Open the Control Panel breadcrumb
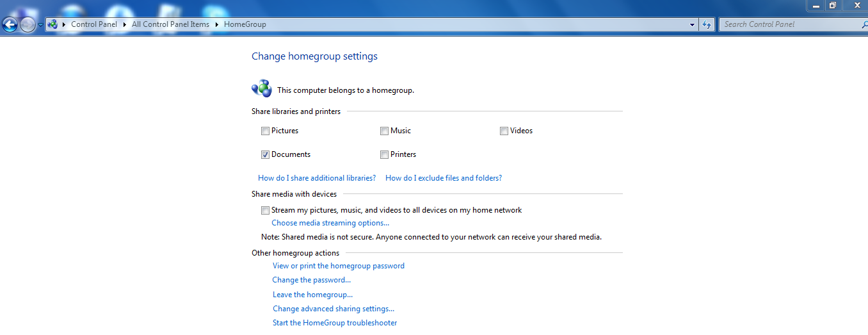The width and height of the screenshot is (868, 335). (x=94, y=24)
